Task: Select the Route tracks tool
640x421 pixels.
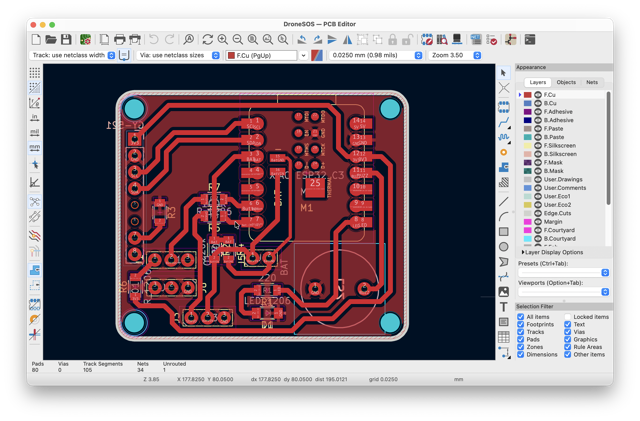Action: [x=504, y=122]
